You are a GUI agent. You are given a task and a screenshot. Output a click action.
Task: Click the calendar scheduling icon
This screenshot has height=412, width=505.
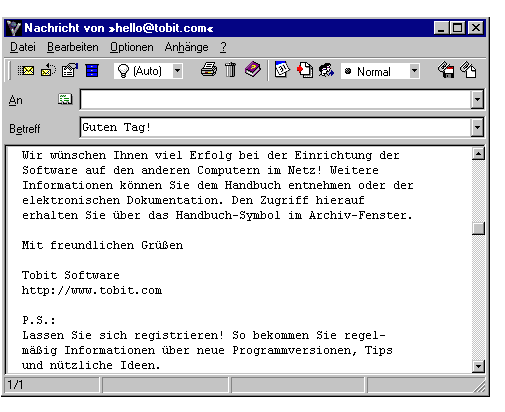coord(282,70)
